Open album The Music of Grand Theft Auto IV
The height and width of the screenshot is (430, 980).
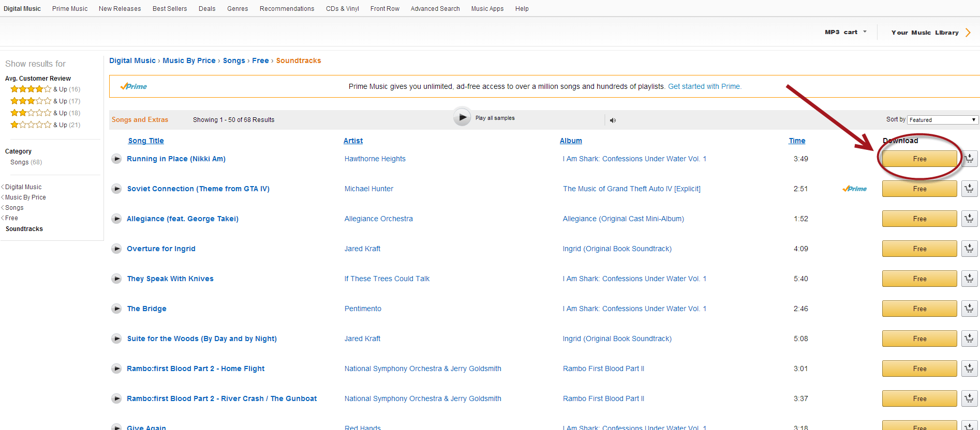[x=632, y=189]
